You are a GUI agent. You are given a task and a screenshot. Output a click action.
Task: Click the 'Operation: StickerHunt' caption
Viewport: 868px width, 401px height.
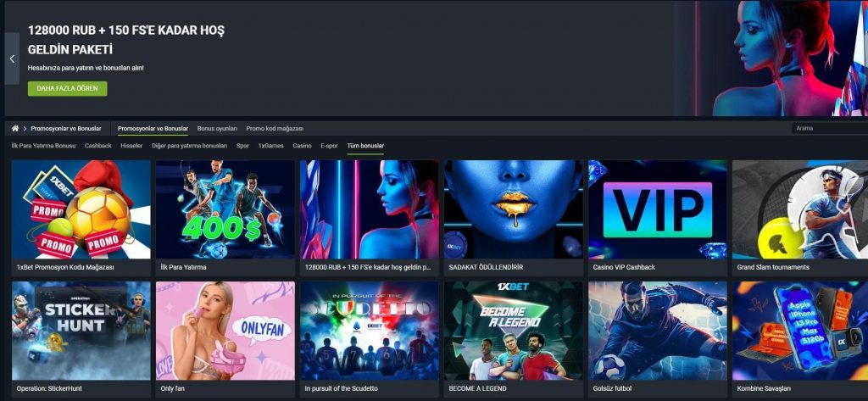pos(49,389)
